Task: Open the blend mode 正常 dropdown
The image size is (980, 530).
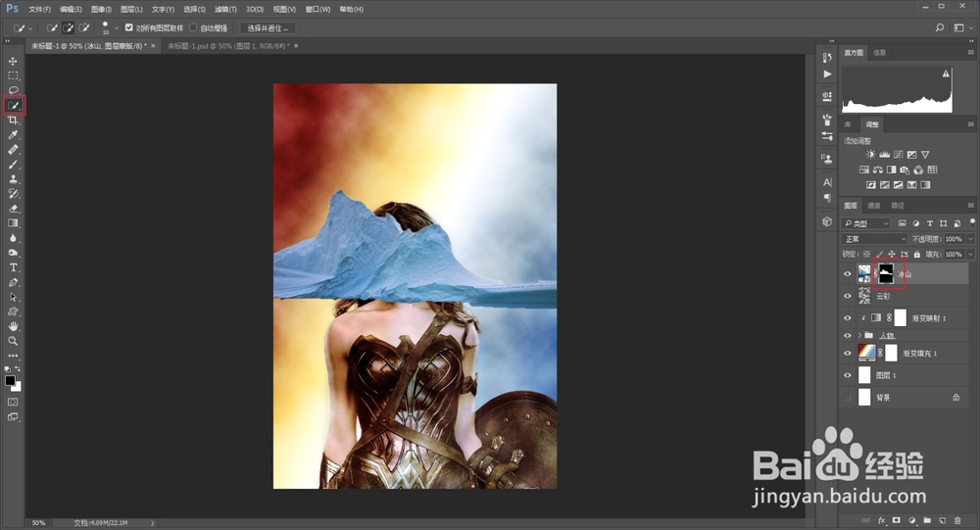Action: 874,239
